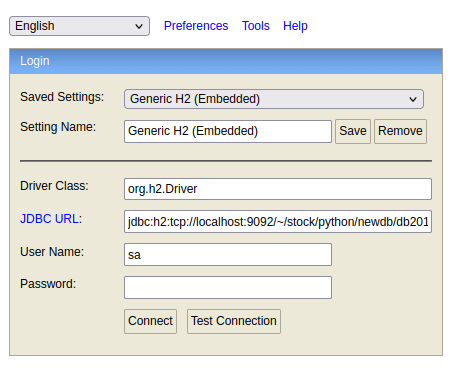Click the User Name label
Viewport: 462px width, 370px height.
[52, 252]
